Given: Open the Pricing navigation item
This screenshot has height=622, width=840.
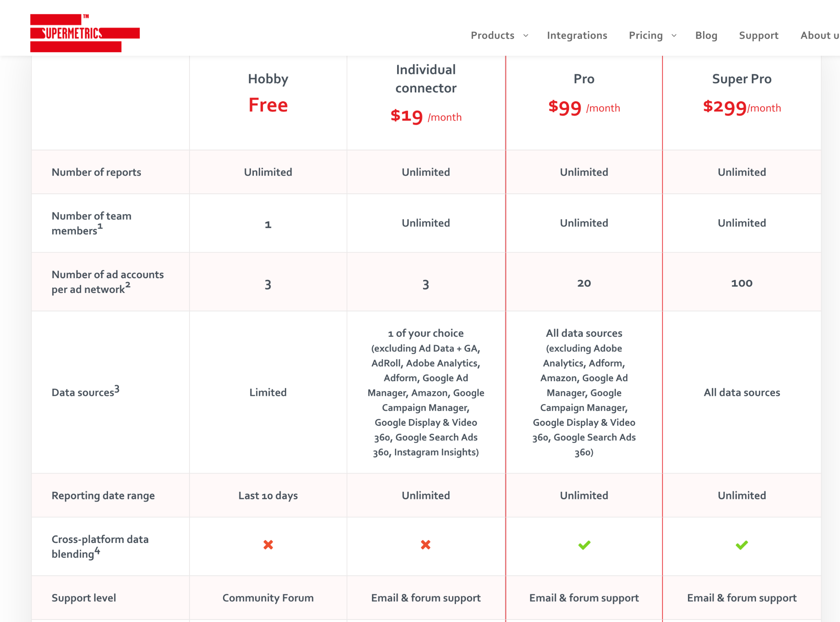Looking at the screenshot, I should pyautogui.click(x=645, y=35).
